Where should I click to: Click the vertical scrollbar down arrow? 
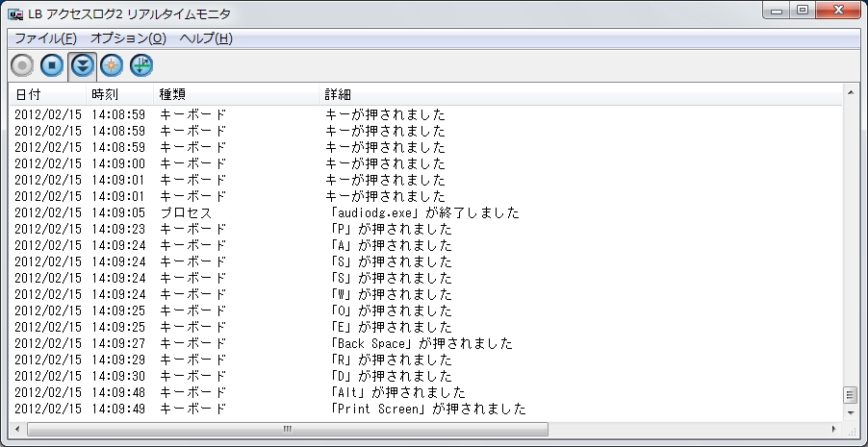[851, 412]
